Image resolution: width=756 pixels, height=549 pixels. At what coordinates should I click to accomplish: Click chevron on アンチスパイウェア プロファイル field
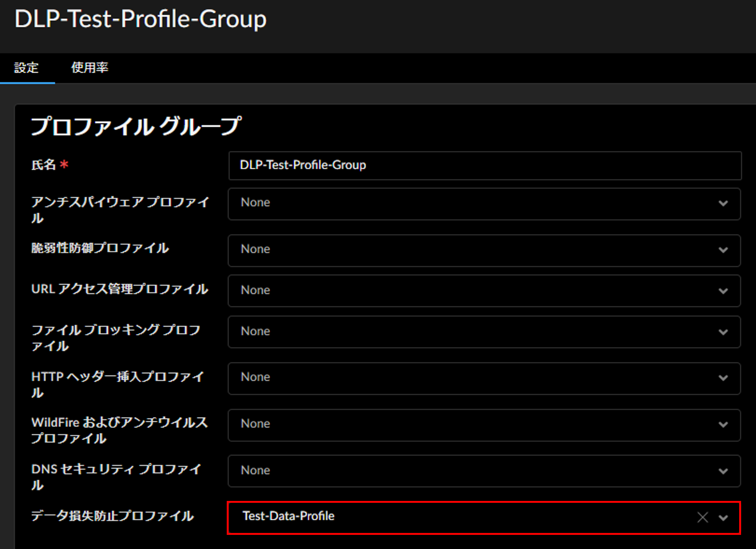tap(723, 203)
